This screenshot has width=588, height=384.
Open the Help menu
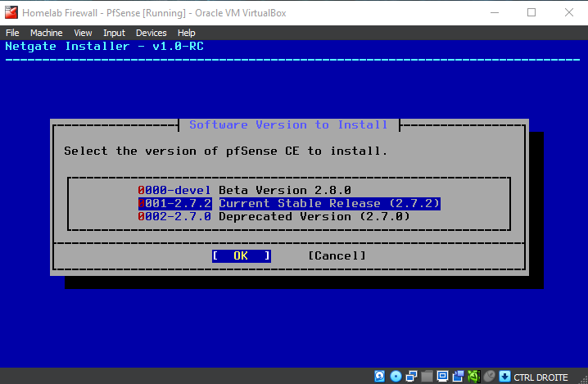(x=187, y=33)
